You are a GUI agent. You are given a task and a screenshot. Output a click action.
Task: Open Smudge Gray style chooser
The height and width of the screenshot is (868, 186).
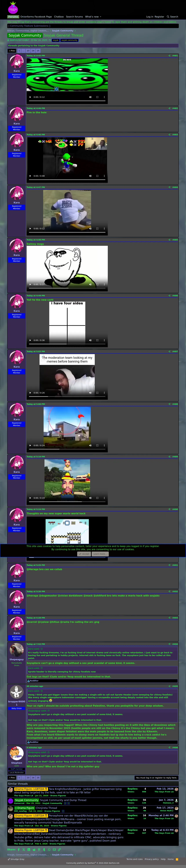point(16,859)
